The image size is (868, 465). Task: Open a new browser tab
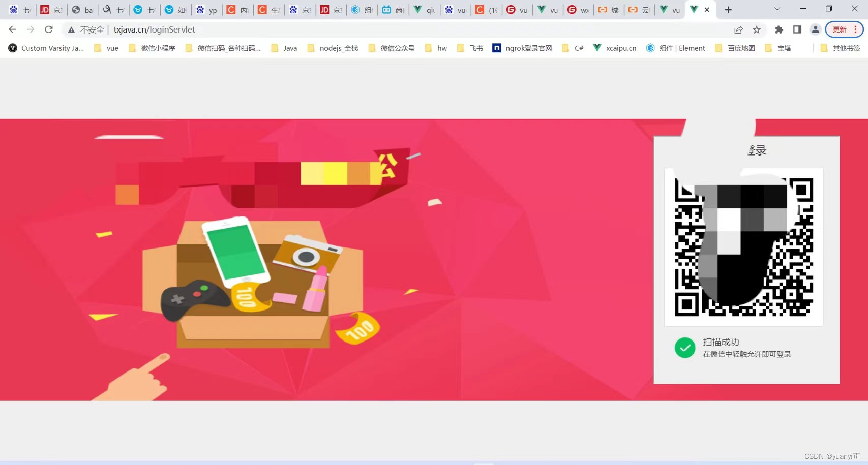point(728,10)
